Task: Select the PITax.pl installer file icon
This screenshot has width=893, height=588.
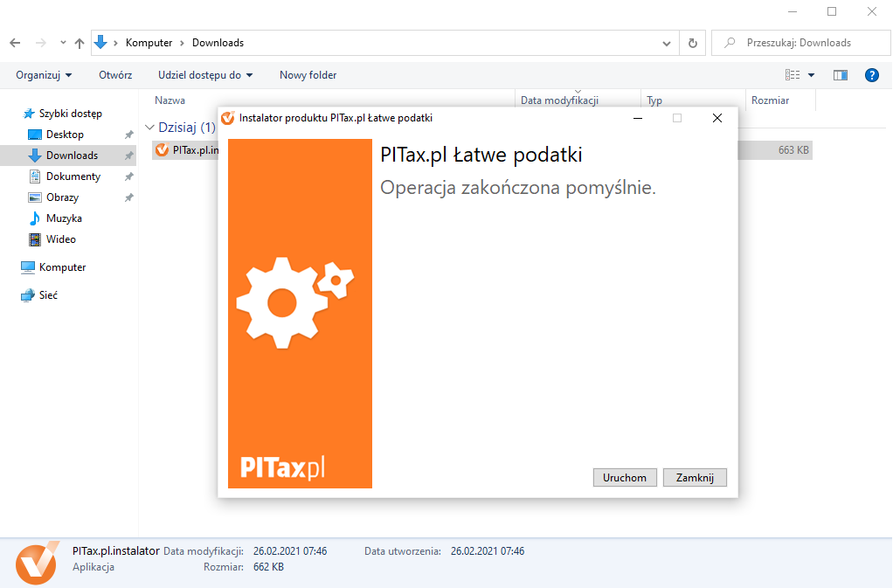Action: click(x=162, y=150)
